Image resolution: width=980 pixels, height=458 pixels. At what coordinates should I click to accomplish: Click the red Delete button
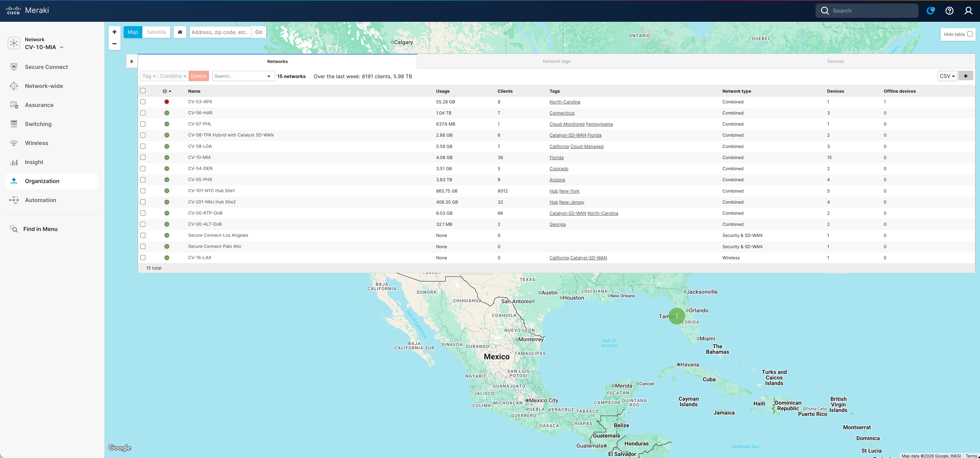pyautogui.click(x=199, y=76)
